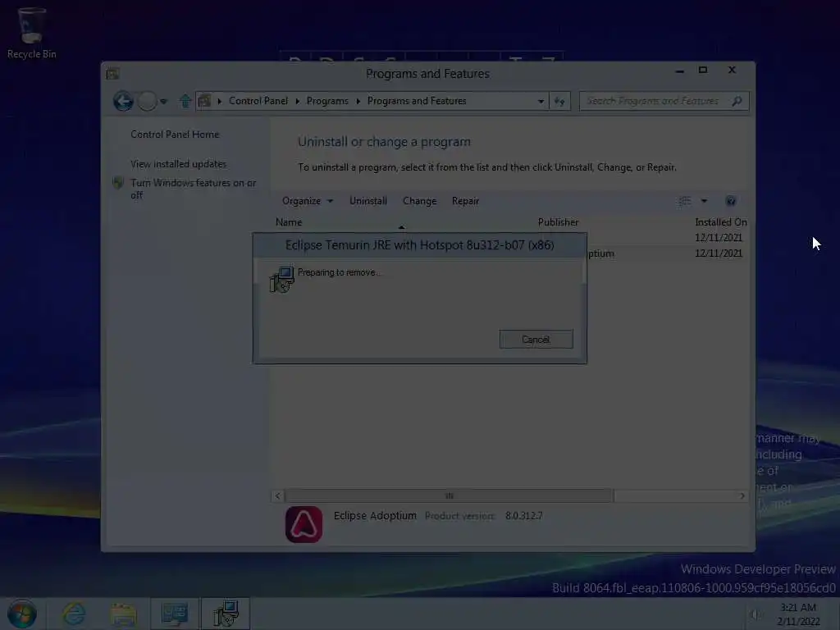Open the recent locations dropdown arrow
The width and height of the screenshot is (840, 630).
point(164,101)
